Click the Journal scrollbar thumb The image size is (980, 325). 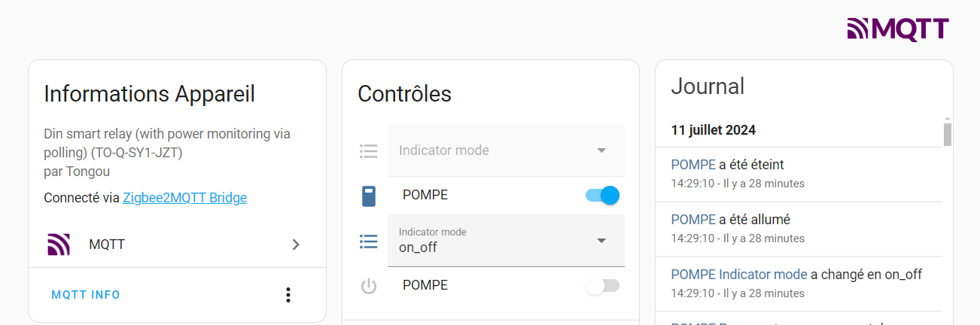pos(948,135)
